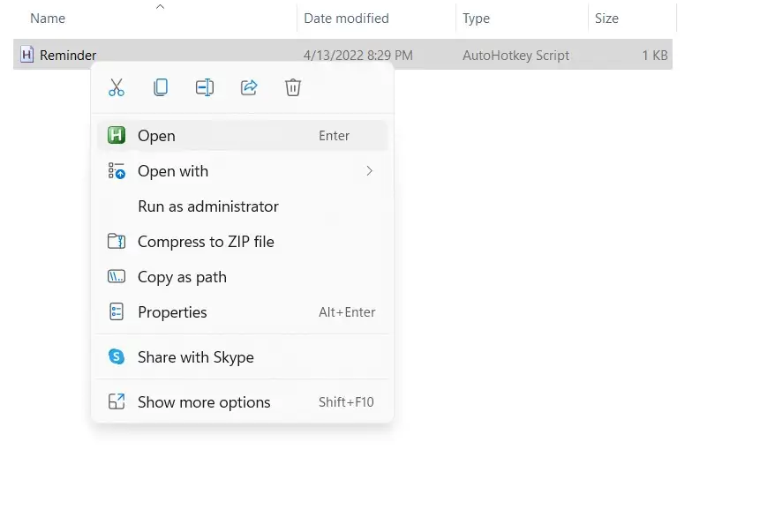760x532 pixels.
Task: Collapse sort arrow above Name header
Action: point(160,7)
